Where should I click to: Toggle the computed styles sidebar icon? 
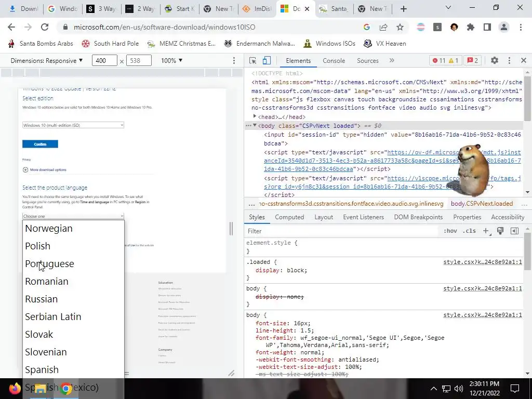click(514, 231)
